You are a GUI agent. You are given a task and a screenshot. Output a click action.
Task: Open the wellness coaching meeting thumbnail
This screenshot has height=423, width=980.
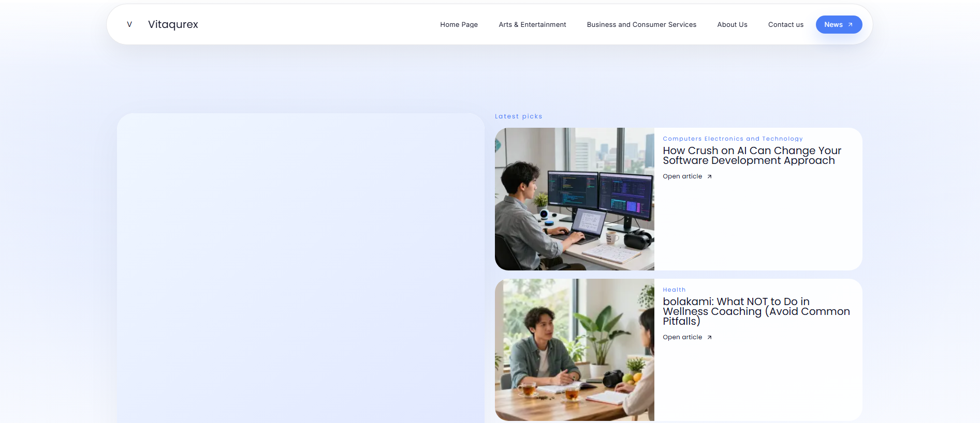(x=574, y=350)
